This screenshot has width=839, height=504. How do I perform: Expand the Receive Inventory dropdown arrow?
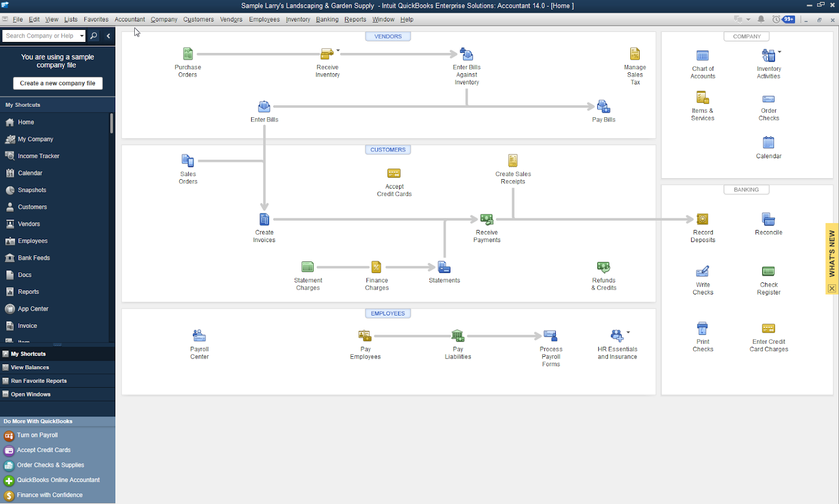338,51
